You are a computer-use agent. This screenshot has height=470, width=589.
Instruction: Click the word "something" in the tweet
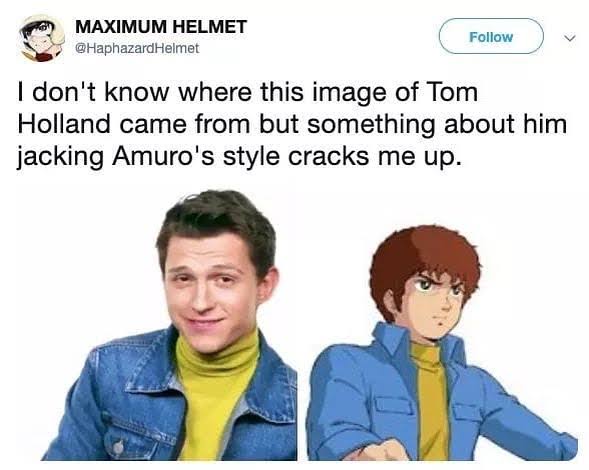click(371, 124)
